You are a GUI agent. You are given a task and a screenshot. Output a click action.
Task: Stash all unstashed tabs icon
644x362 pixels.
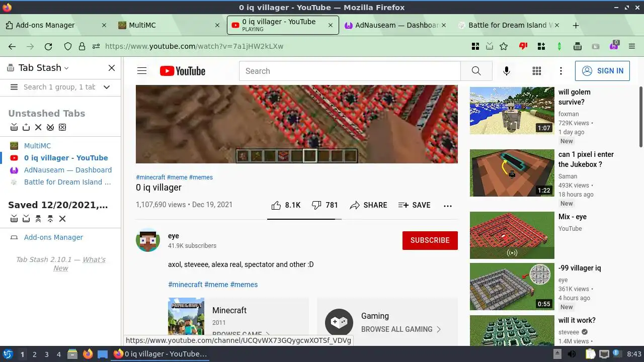coord(14,127)
